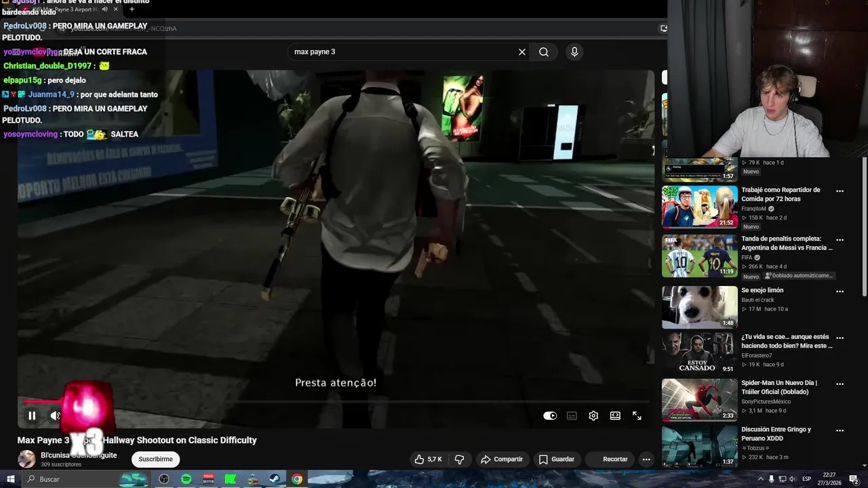The width and height of the screenshot is (868, 488).
Task: Open options for 'Se enojo limón' video
Action: tap(840, 291)
